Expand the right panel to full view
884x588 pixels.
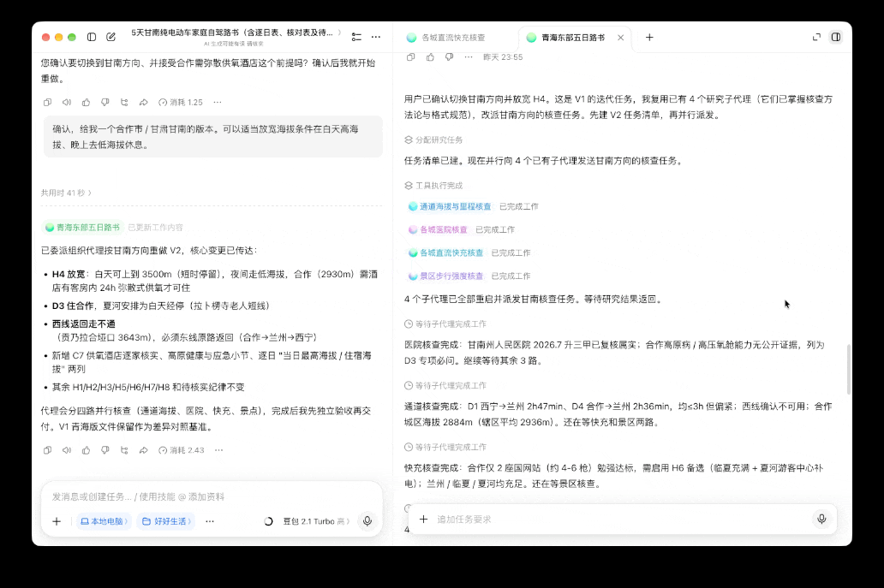pos(816,37)
